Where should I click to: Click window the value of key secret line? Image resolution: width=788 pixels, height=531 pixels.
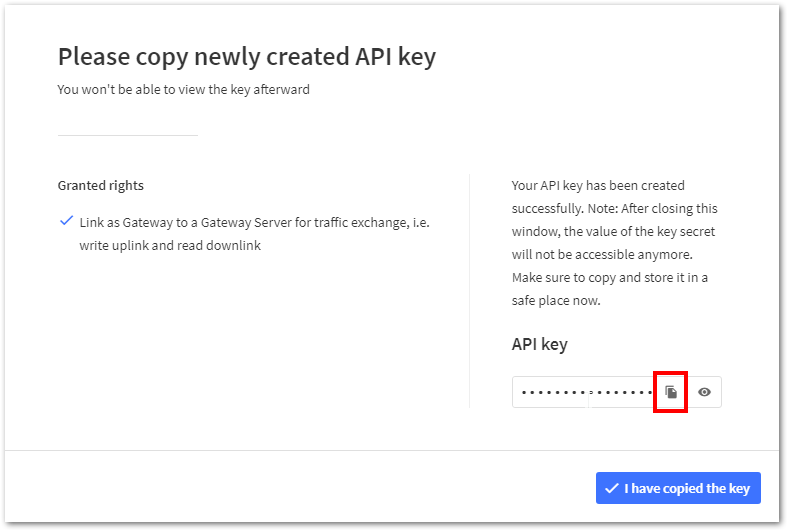pyautogui.click(x=613, y=231)
